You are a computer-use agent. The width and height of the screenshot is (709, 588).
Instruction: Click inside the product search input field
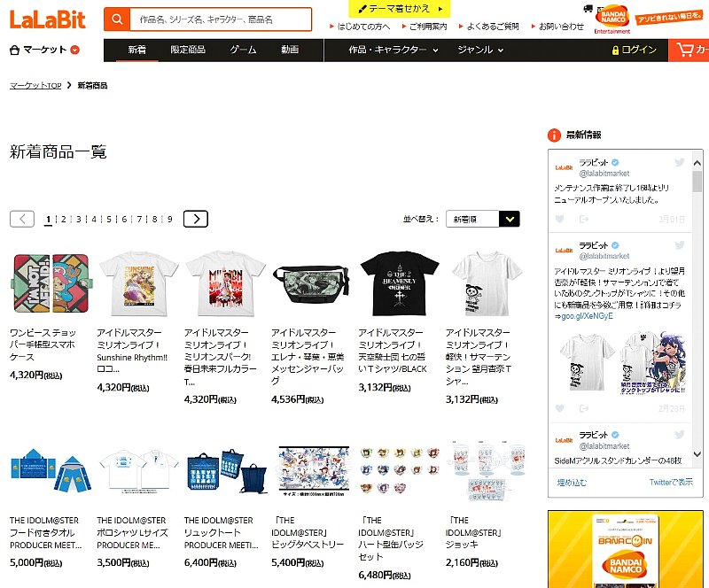tap(221, 19)
